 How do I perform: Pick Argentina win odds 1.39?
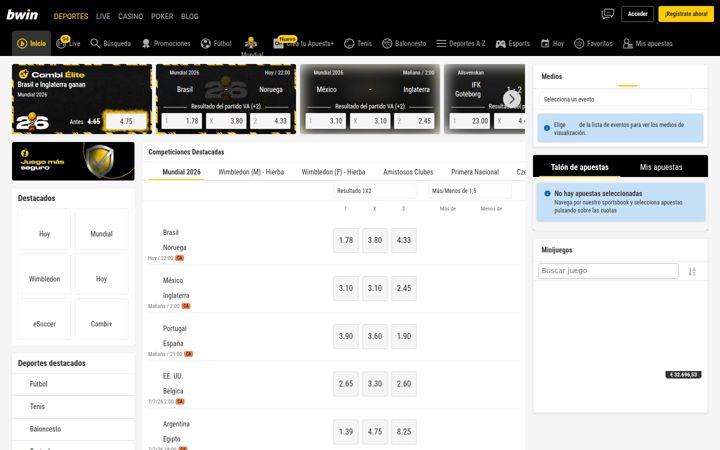(x=346, y=432)
